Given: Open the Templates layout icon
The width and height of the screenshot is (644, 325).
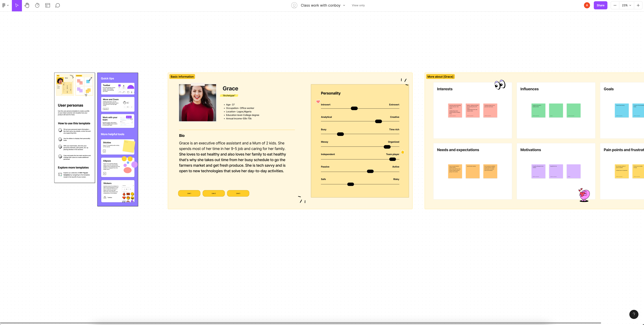Looking at the screenshot, I should tap(48, 5).
